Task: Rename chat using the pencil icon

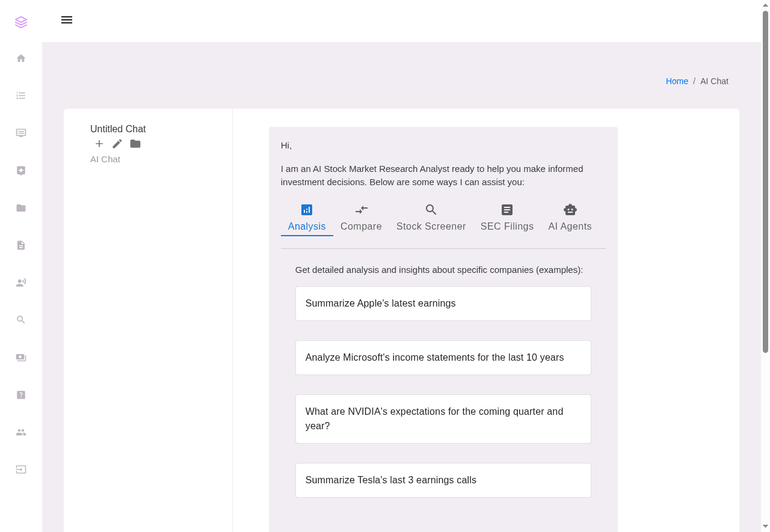Action: pyautogui.click(x=117, y=144)
